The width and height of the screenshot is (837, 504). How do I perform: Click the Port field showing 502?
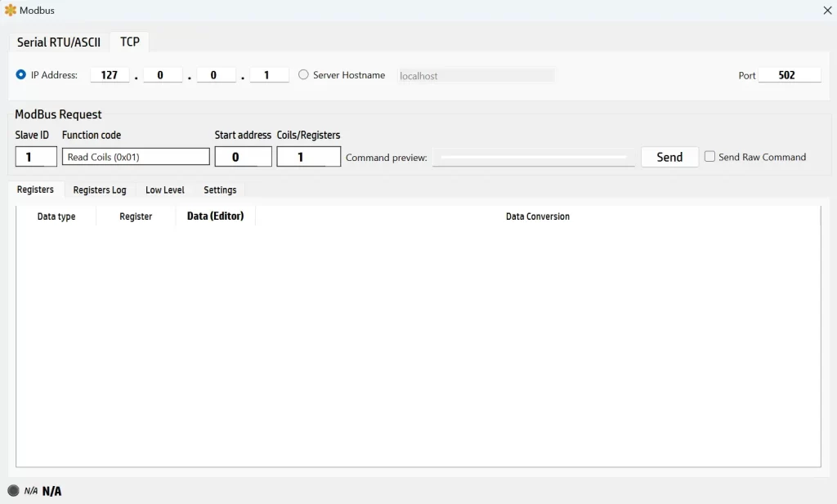pyautogui.click(x=789, y=74)
